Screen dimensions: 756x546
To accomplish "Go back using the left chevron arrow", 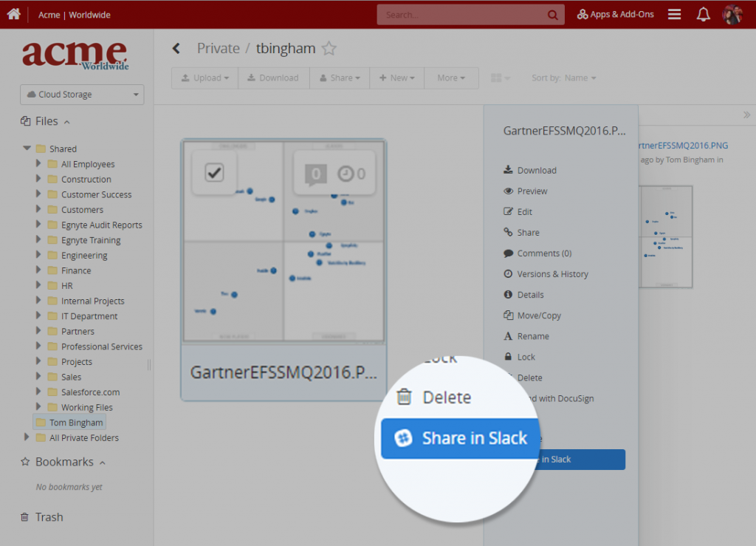I will click(x=176, y=49).
